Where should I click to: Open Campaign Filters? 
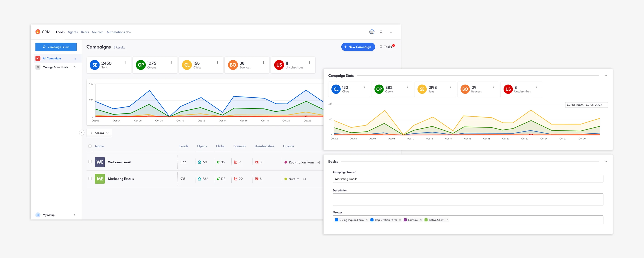click(56, 47)
